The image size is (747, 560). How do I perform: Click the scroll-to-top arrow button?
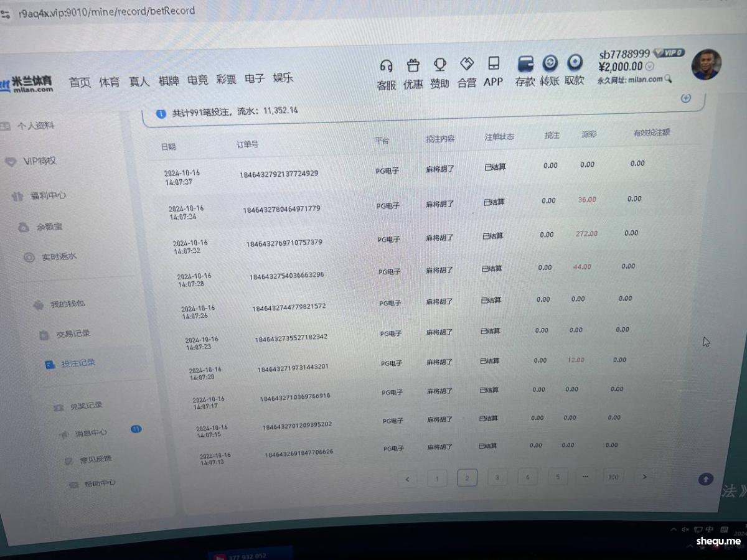click(705, 478)
